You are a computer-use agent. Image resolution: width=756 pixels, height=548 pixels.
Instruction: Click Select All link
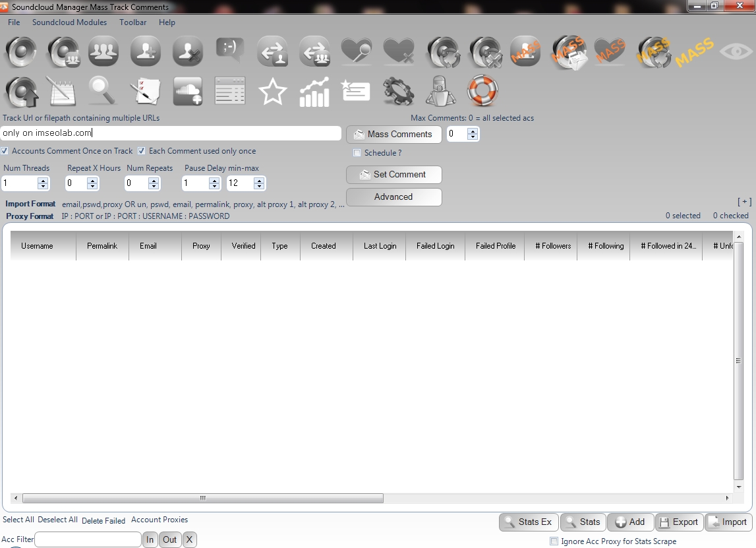point(18,520)
